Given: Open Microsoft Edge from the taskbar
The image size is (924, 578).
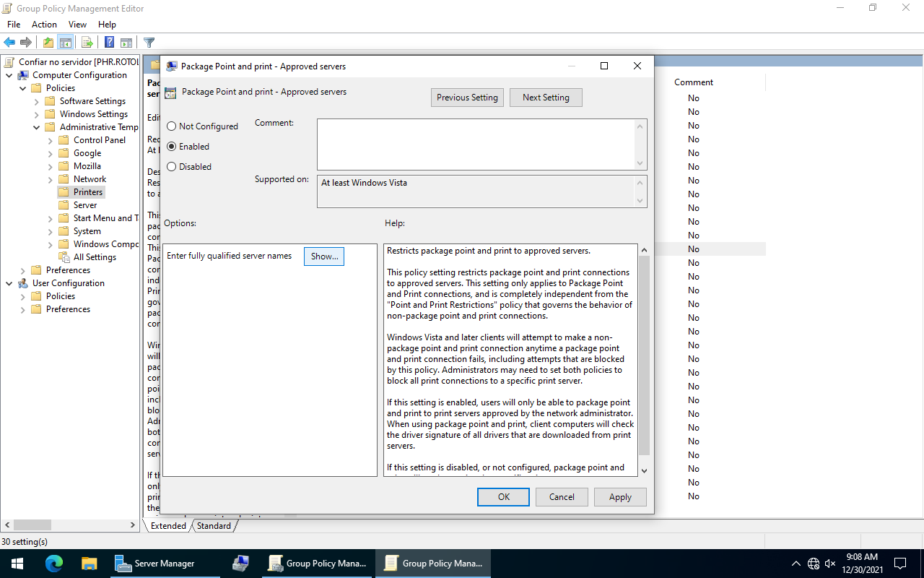Looking at the screenshot, I should (x=54, y=564).
